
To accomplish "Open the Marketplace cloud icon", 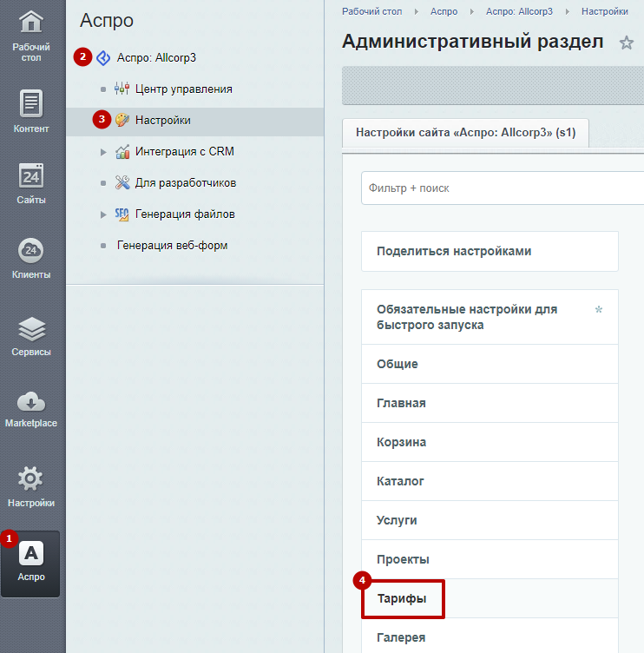I will pyautogui.click(x=30, y=402).
